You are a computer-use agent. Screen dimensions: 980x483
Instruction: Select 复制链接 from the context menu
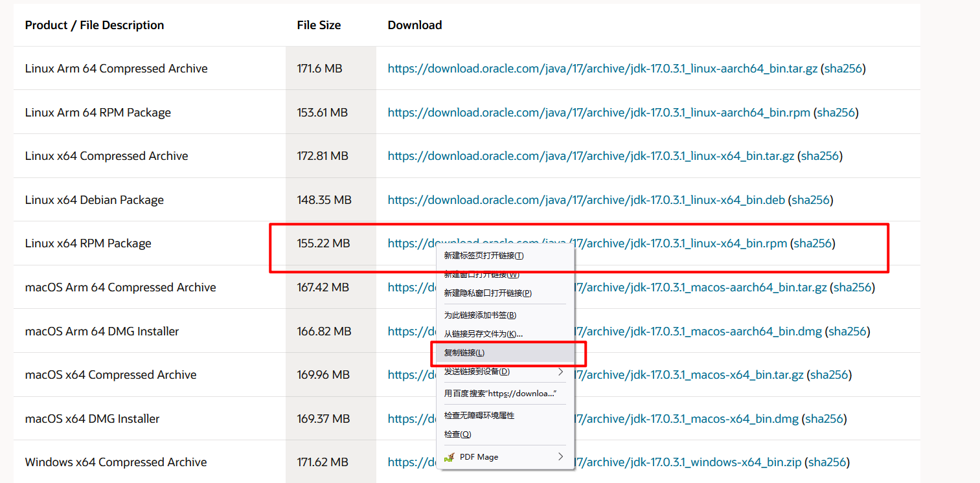464,353
